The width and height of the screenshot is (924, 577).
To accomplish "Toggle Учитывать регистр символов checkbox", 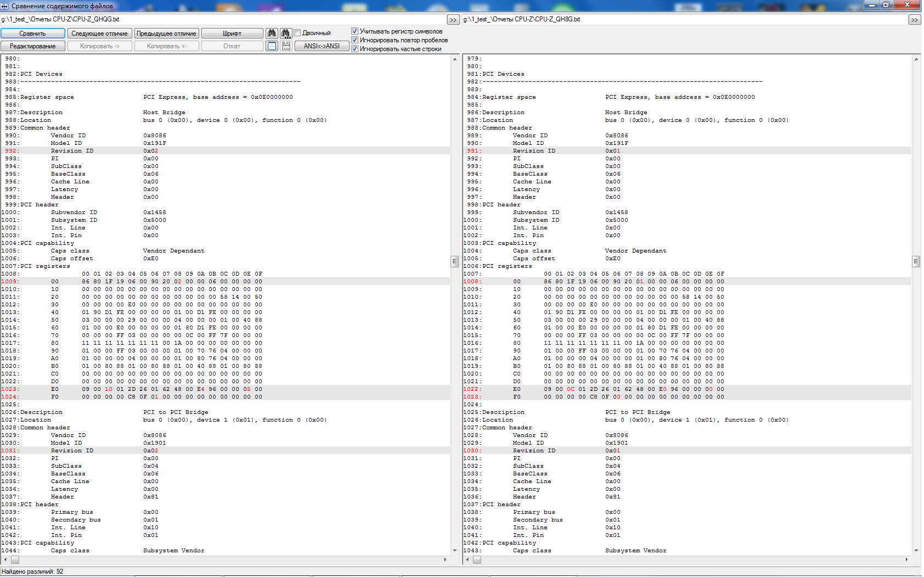I will pos(355,31).
